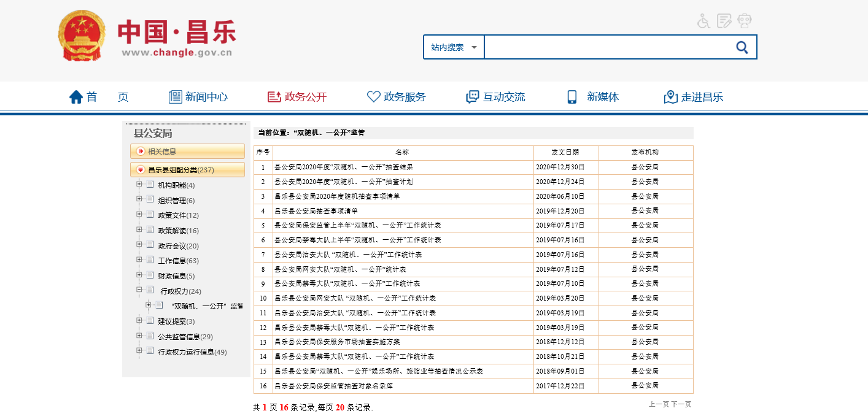Collapse the 行政权力 tree node

click(139, 290)
